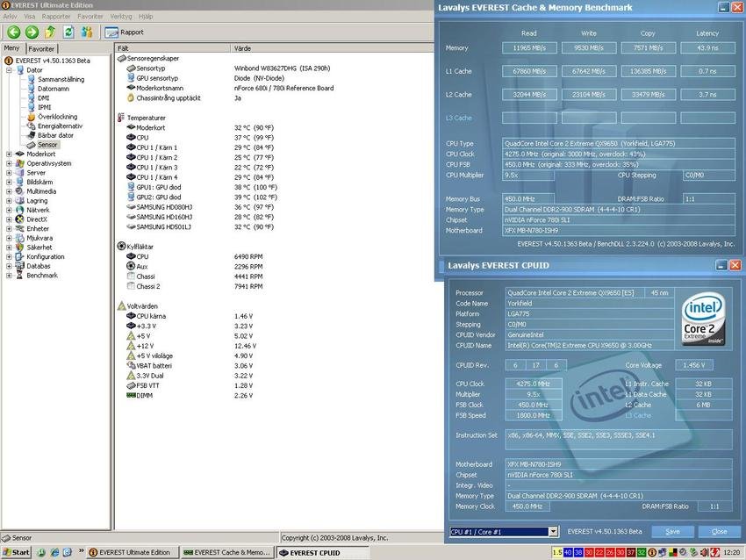Expand the Bildskärm tree node
Viewport: 746px width, 560px height.
[x=9, y=182]
